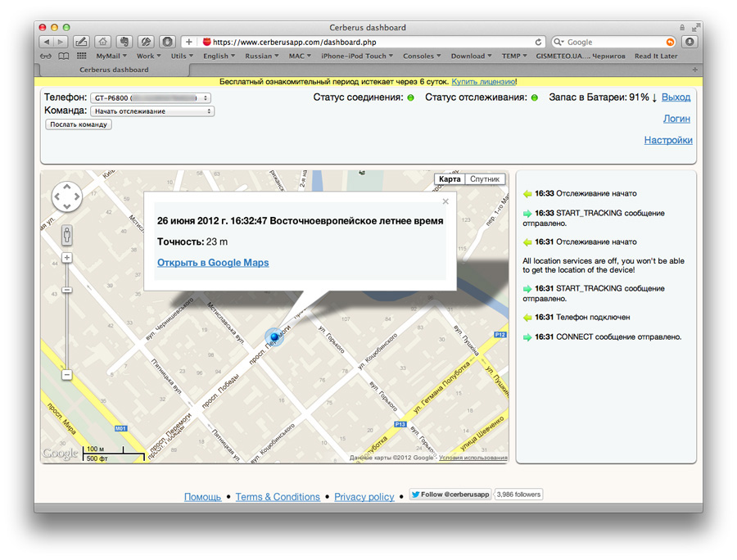
Task: Select the Cerberus dashboard tab
Action: pos(114,70)
